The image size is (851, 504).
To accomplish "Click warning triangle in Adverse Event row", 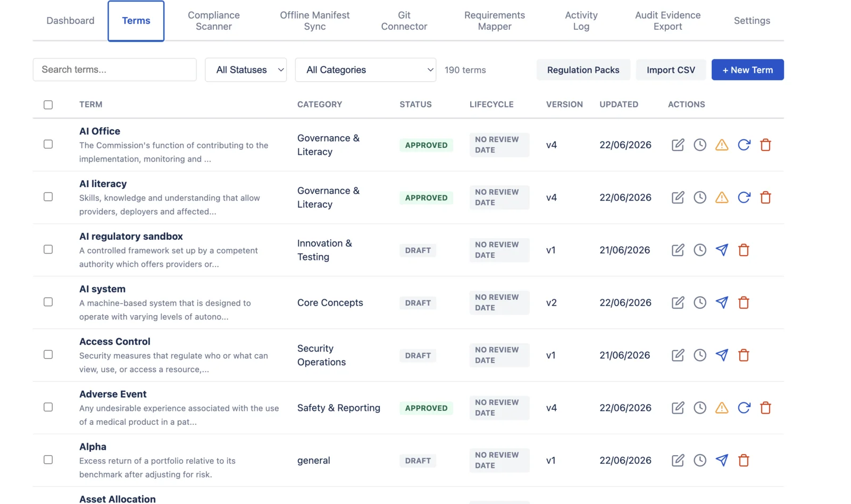I will 722,408.
